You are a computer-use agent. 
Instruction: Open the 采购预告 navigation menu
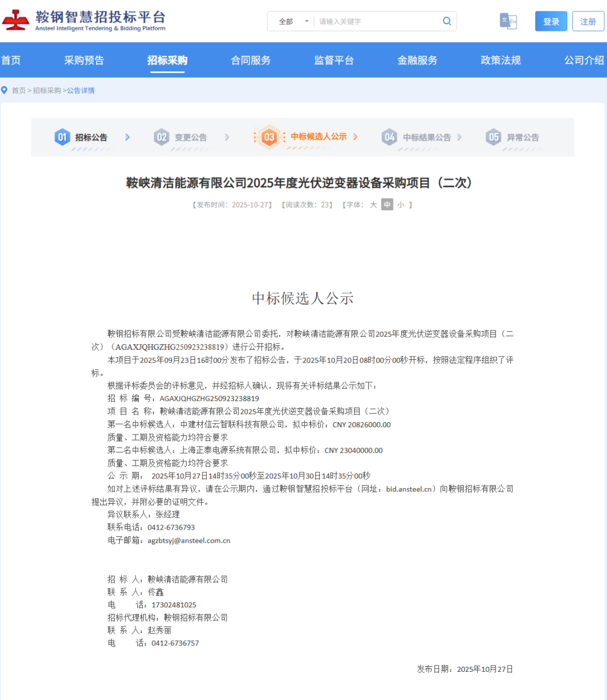(84, 60)
